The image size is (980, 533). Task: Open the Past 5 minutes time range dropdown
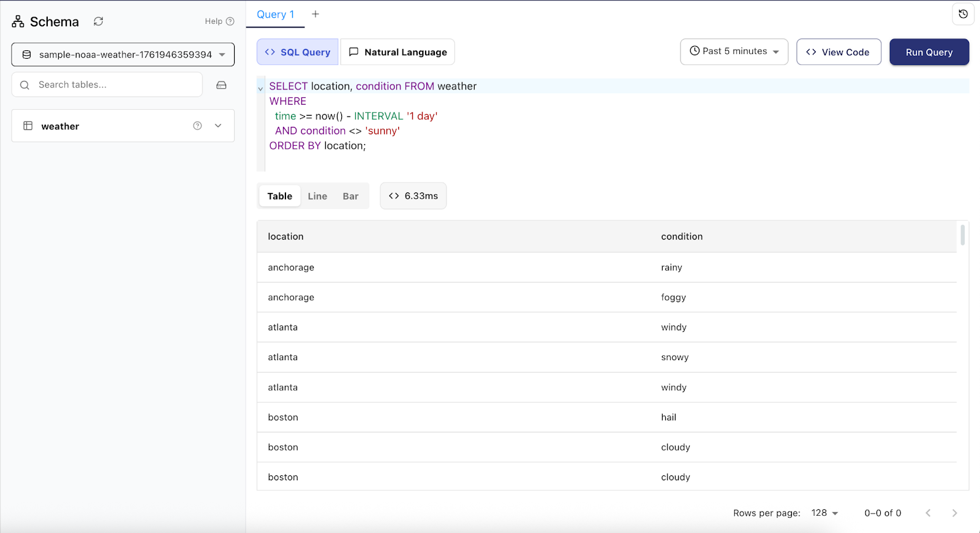tap(734, 51)
